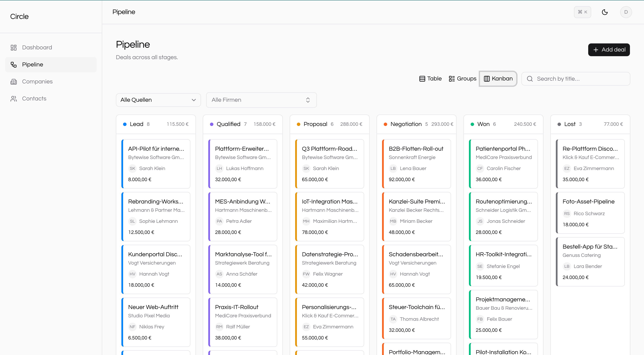The width and height of the screenshot is (644, 355).
Task: Switch to Groups view
Action: click(463, 79)
